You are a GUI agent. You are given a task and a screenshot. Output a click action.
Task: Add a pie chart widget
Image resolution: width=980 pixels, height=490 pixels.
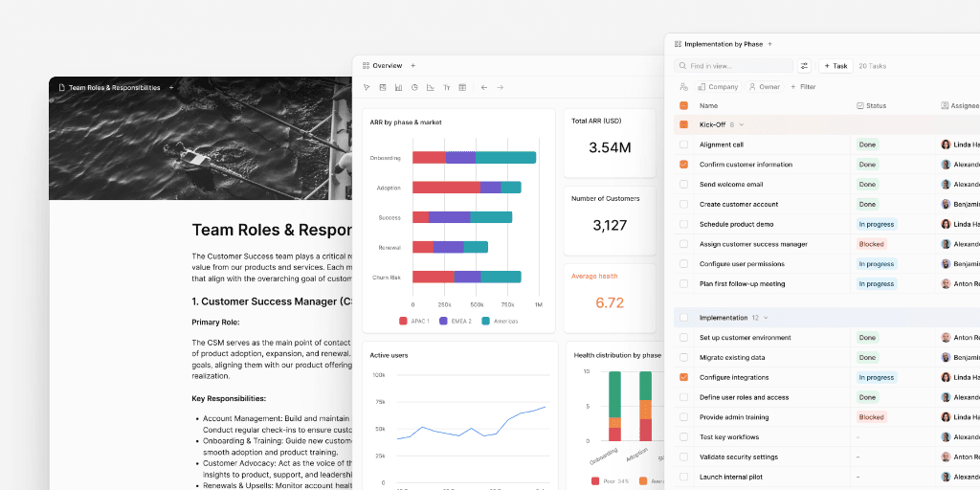(x=414, y=87)
